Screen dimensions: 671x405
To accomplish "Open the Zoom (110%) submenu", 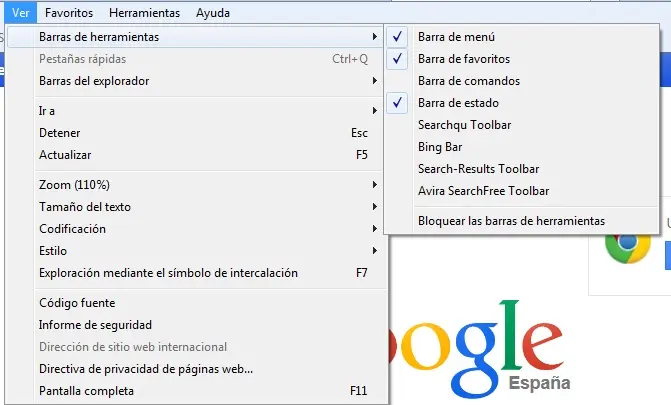I will tap(195, 185).
